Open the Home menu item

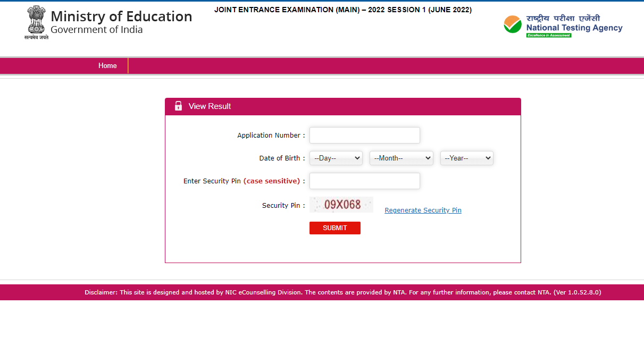coord(107,66)
